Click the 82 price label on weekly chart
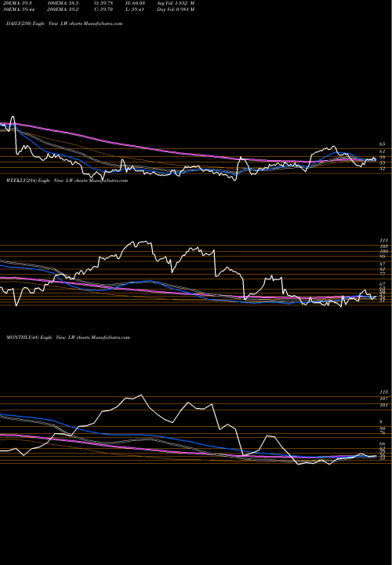 [x=383, y=269]
